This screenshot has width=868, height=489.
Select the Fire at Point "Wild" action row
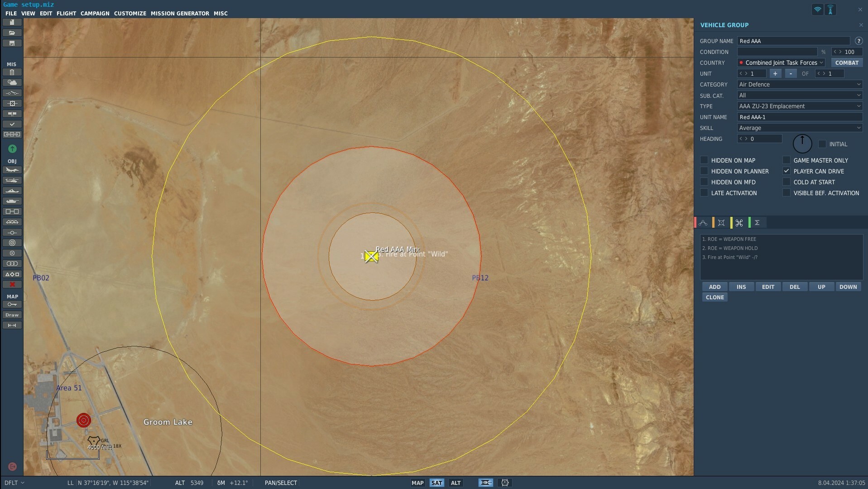pyautogui.click(x=781, y=257)
